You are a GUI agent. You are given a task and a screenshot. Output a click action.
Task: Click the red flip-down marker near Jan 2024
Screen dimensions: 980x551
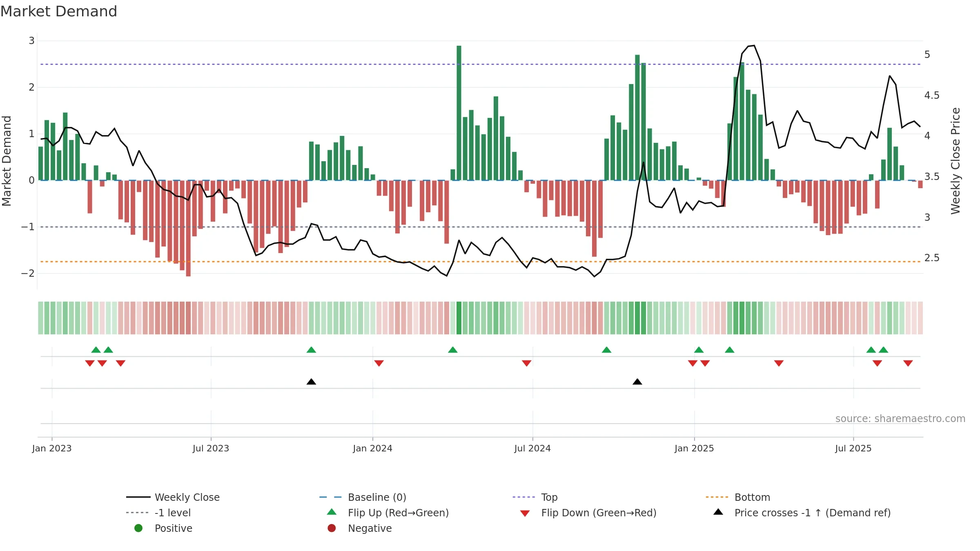click(x=379, y=363)
